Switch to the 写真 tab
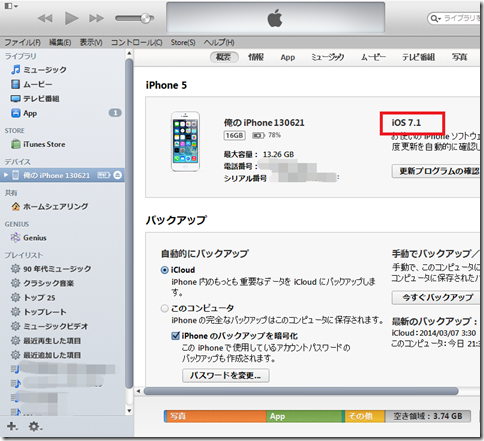This screenshot has height=441, width=484. (x=459, y=57)
